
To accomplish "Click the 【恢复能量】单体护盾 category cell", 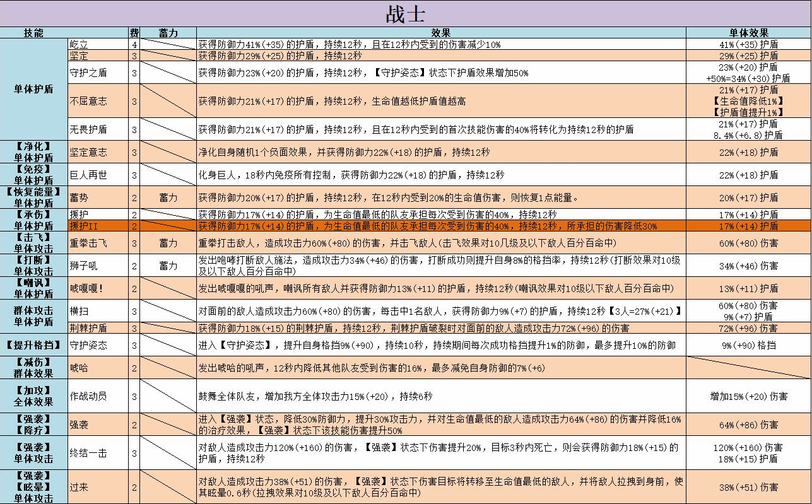I will click(x=33, y=197).
